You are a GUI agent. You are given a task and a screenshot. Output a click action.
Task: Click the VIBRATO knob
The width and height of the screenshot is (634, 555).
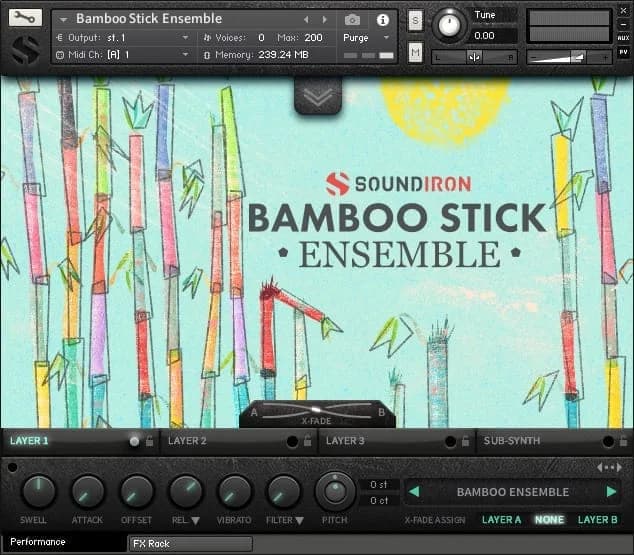(235, 492)
